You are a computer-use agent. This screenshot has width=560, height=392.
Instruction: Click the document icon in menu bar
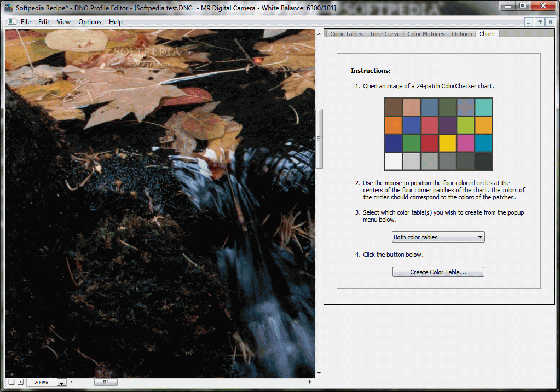coord(12,21)
